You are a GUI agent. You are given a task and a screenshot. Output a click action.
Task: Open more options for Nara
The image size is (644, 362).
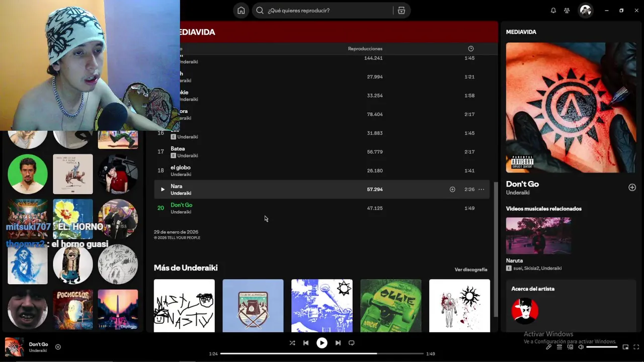tap(481, 190)
